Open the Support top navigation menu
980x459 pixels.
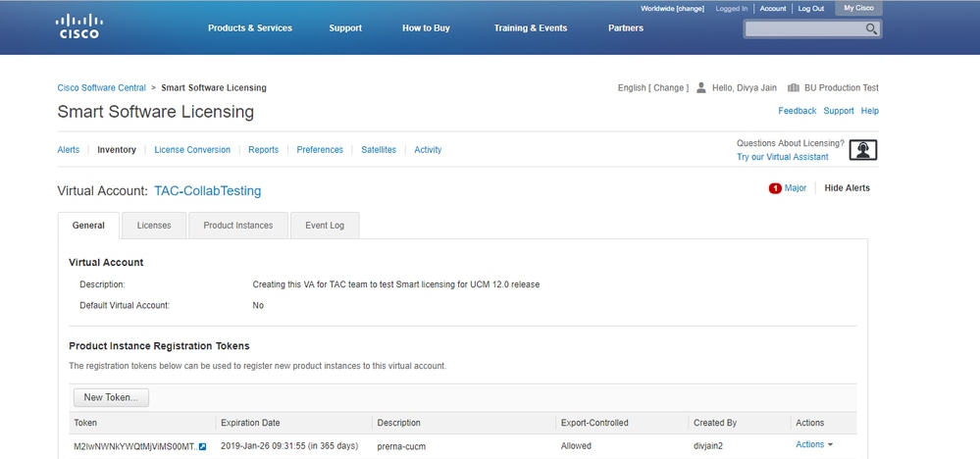[345, 28]
